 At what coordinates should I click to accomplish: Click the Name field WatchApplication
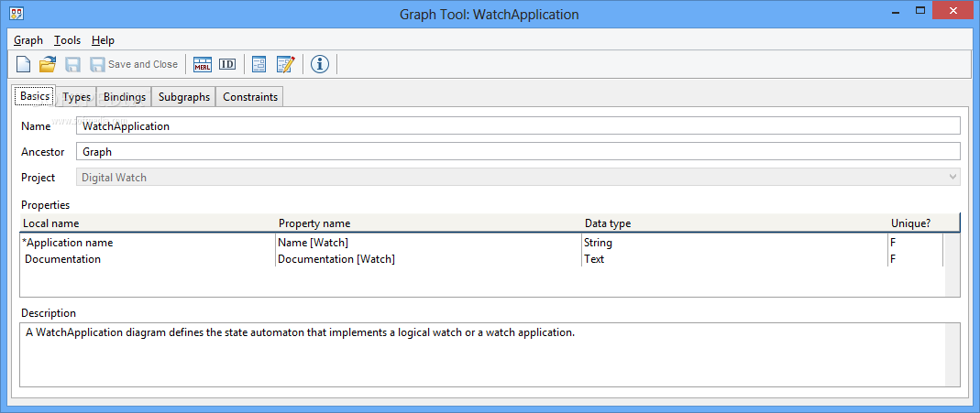pos(518,126)
